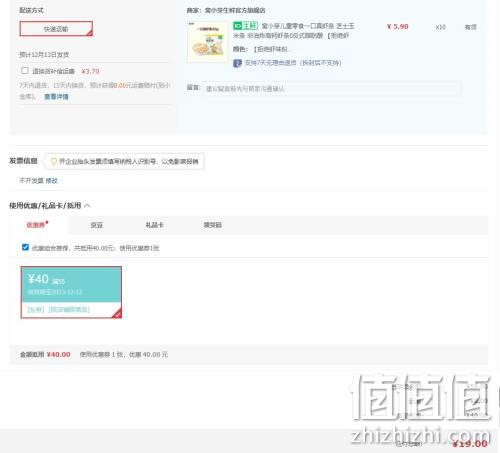Switch to the 礼品卡 tab
Viewport: 500px width, 453px height.
[x=155, y=225]
